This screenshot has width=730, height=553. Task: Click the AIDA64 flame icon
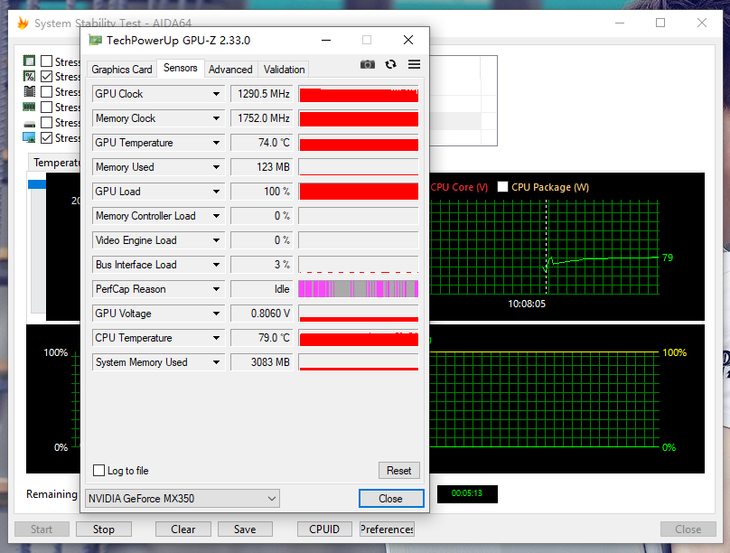click(x=22, y=23)
